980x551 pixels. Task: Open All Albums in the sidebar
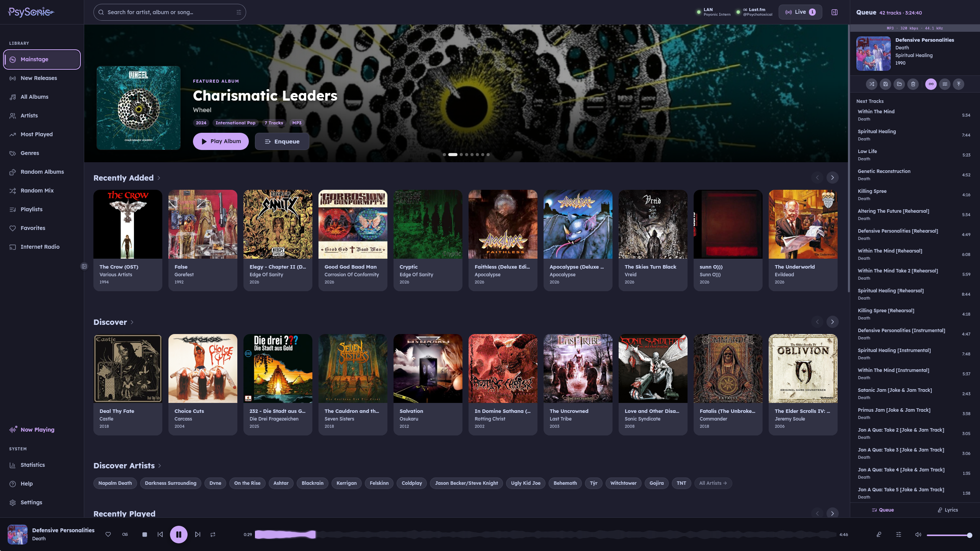click(x=42, y=97)
